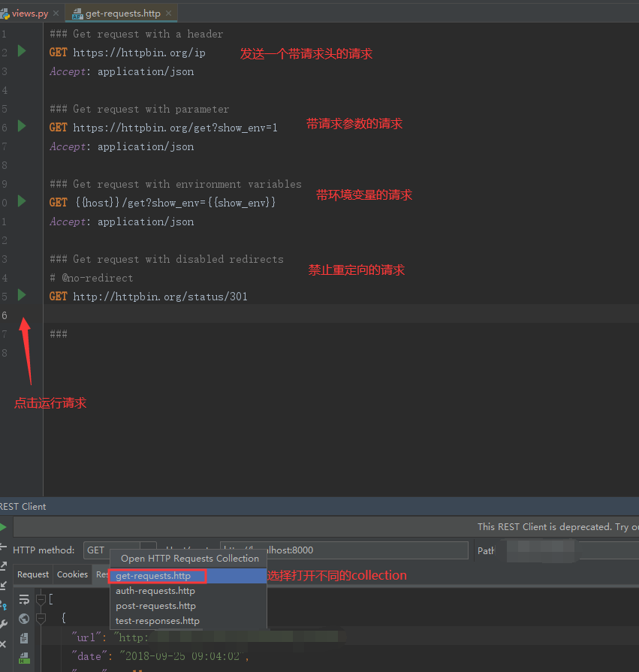
Task: Click the Host/port field showing localhost:8000
Action: point(344,550)
